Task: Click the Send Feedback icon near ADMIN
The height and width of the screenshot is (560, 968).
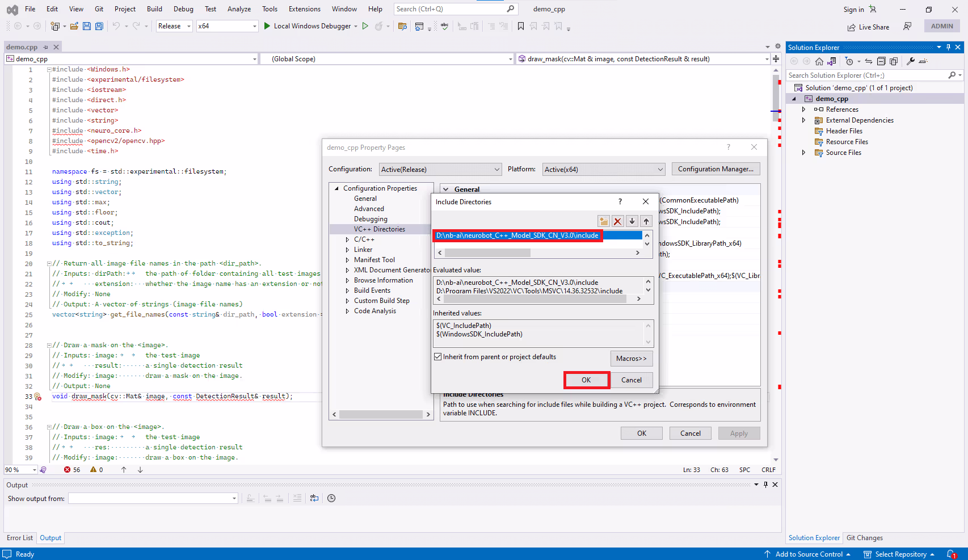Action: [x=907, y=26]
